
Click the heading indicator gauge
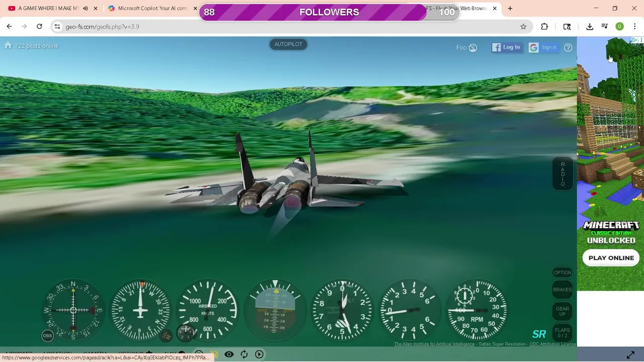(x=140, y=310)
